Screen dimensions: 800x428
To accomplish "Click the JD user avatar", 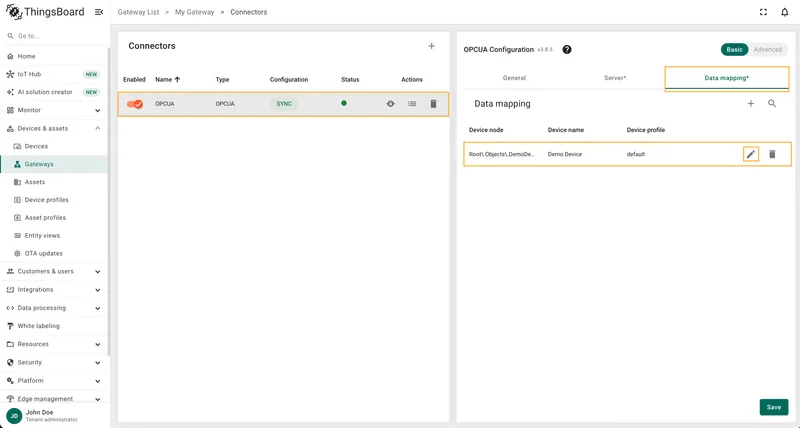I will click(x=14, y=416).
